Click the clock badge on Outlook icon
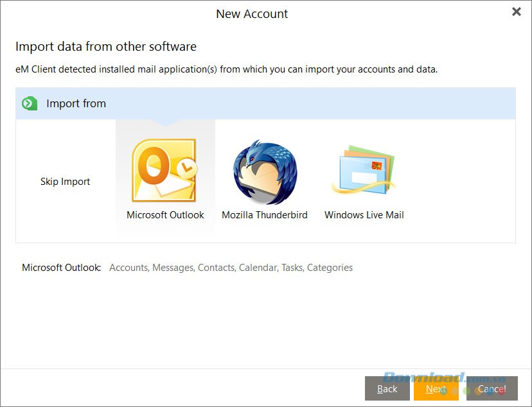Viewport: 532px width, 407px height. 188,169
